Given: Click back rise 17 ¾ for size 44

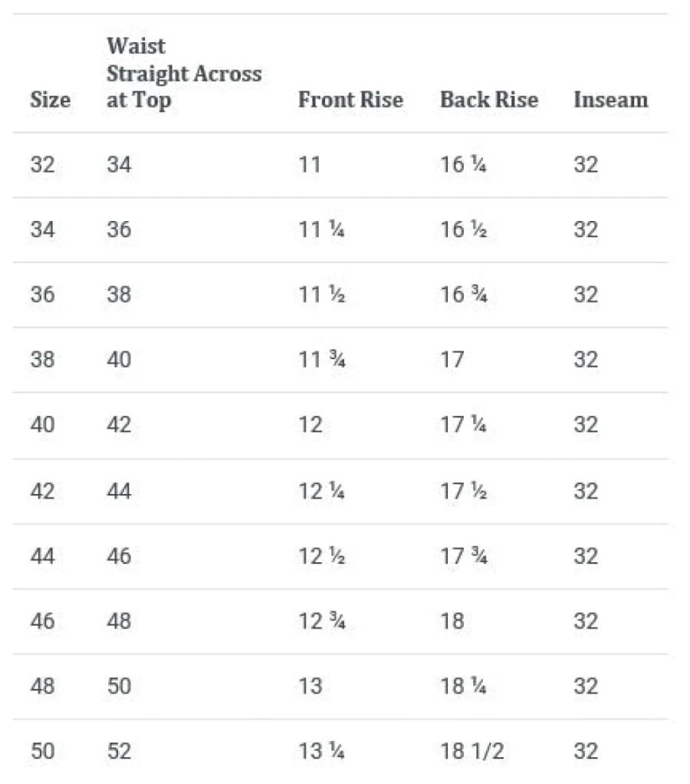Looking at the screenshot, I should (464, 556).
